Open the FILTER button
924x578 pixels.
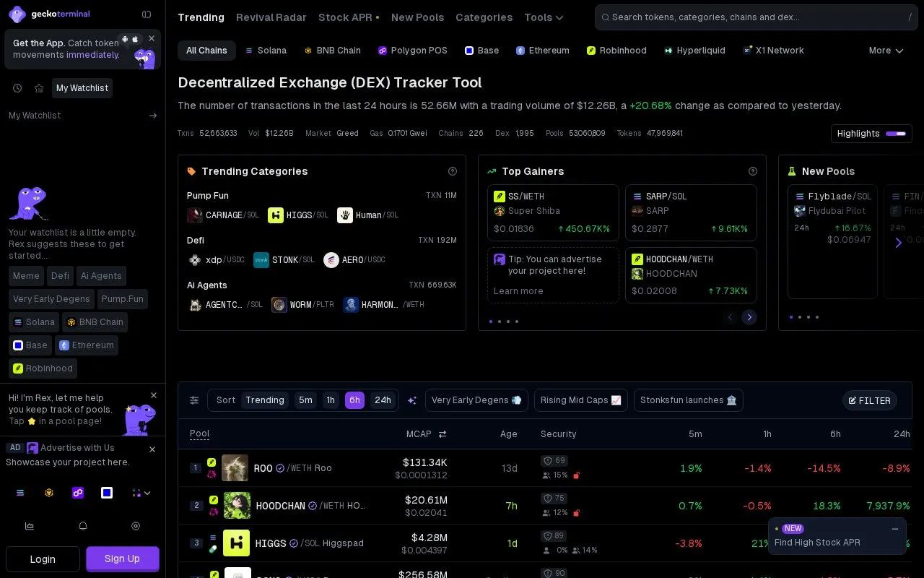(870, 400)
